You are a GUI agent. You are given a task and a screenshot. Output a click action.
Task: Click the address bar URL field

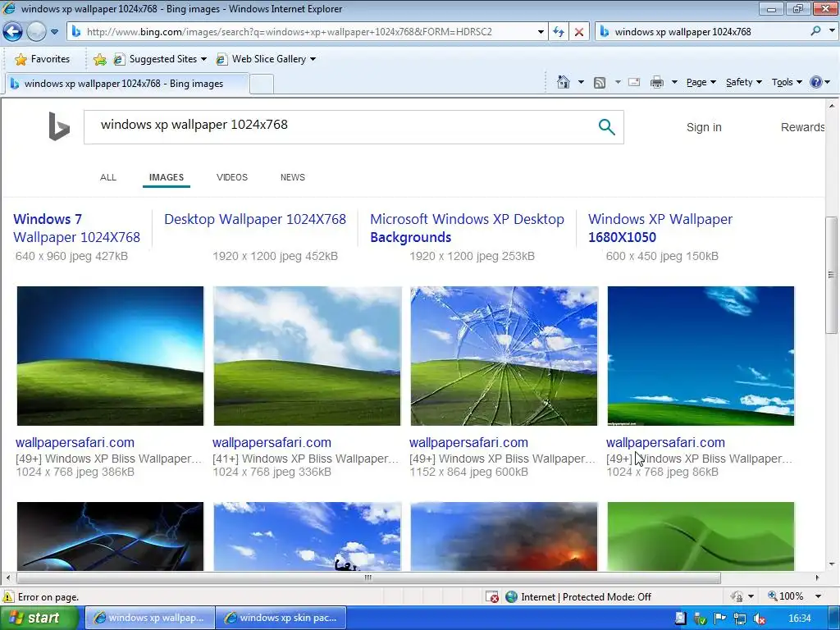(x=301, y=32)
